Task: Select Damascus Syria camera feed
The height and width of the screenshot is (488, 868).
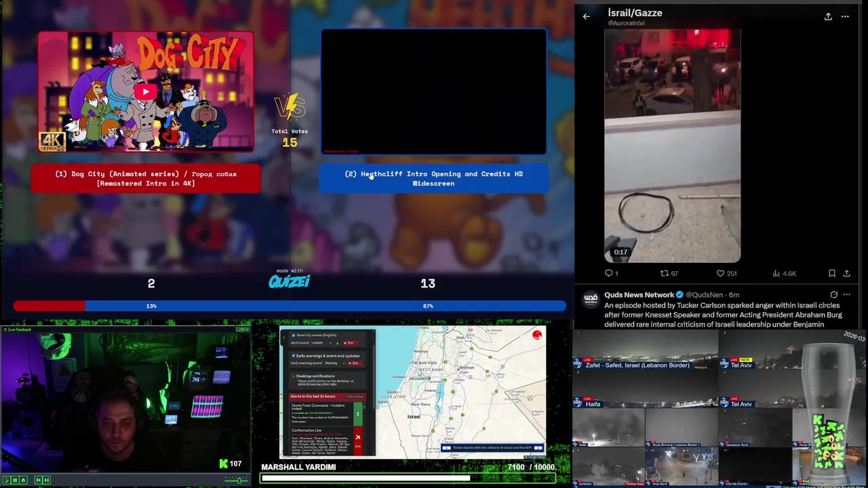Action: (755, 427)
